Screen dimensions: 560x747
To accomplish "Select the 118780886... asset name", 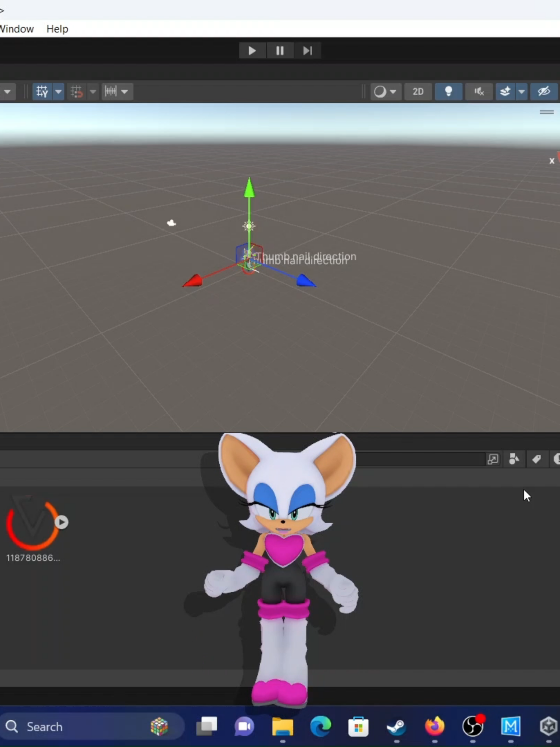I will (x=33, y=558).
